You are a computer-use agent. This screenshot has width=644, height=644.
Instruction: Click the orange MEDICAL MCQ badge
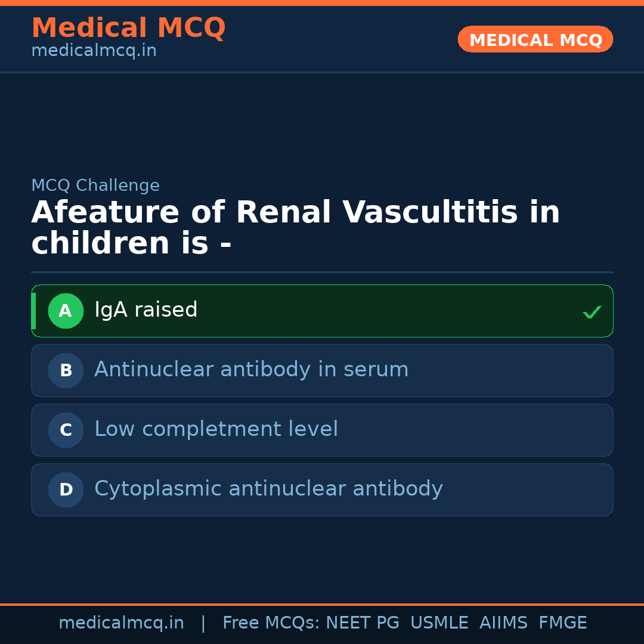click(x=535, y=40)
